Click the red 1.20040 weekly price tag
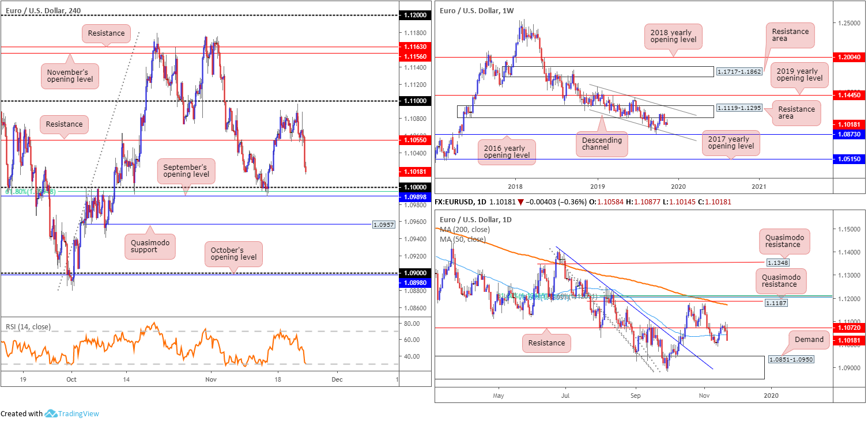The image size is (868, 422). [x=850, y=57]
